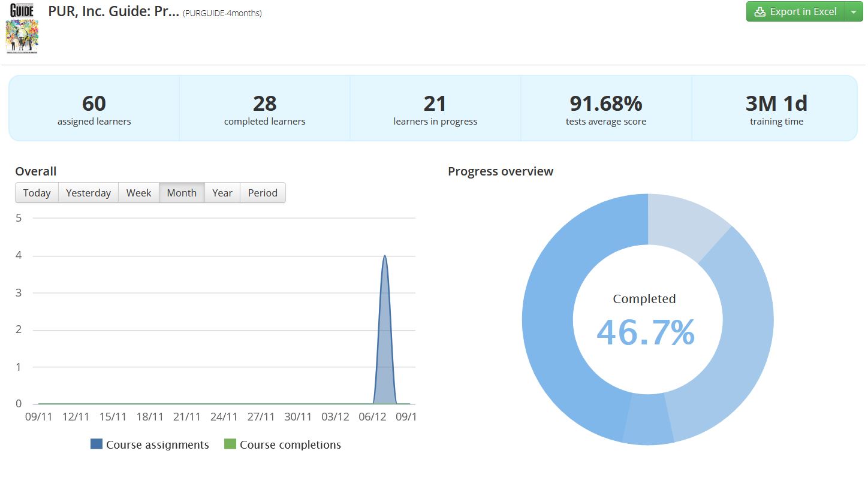Select the Today time range tab
This screenshot has height=478, width=868.
(37, 193)
